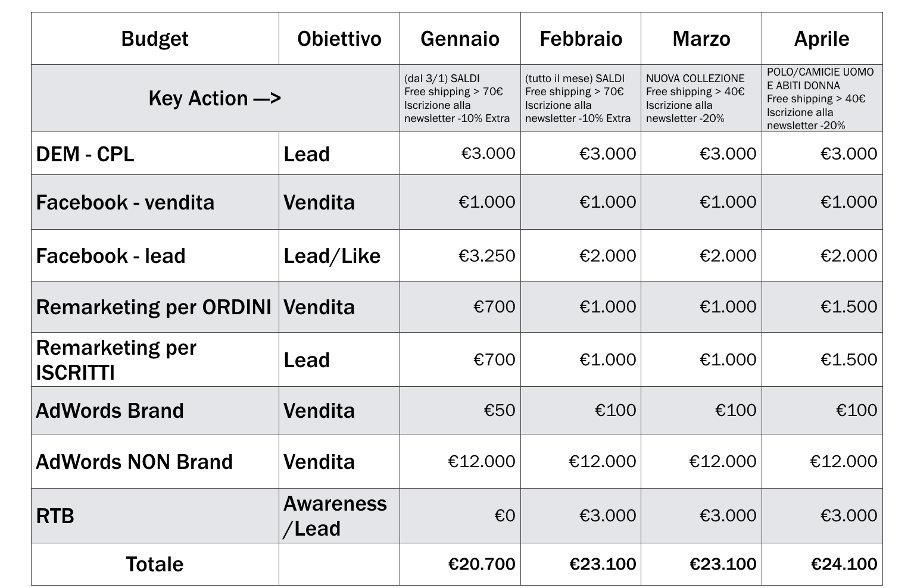The height and width of the screenshot is (588, 911).
Task: Click the Remarketing per ORDINI label
Action: 154,307
